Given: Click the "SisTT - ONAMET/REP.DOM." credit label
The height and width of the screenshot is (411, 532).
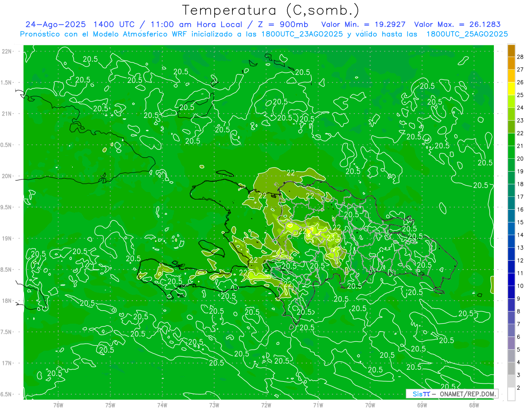Looking at the screenshot, I should [452, 394].
